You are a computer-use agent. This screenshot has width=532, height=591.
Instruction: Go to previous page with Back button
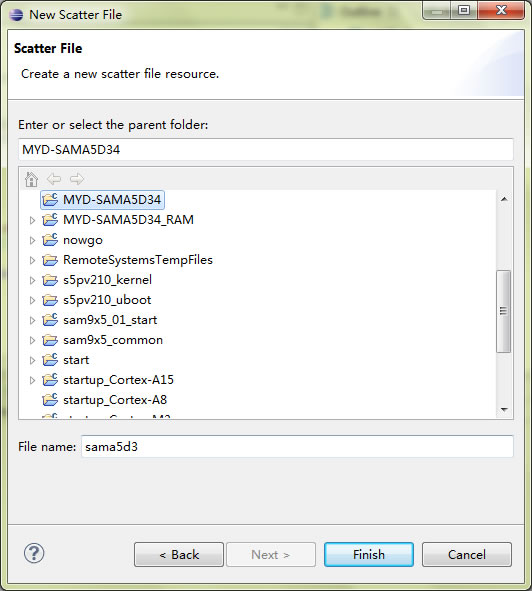(179, 554)
